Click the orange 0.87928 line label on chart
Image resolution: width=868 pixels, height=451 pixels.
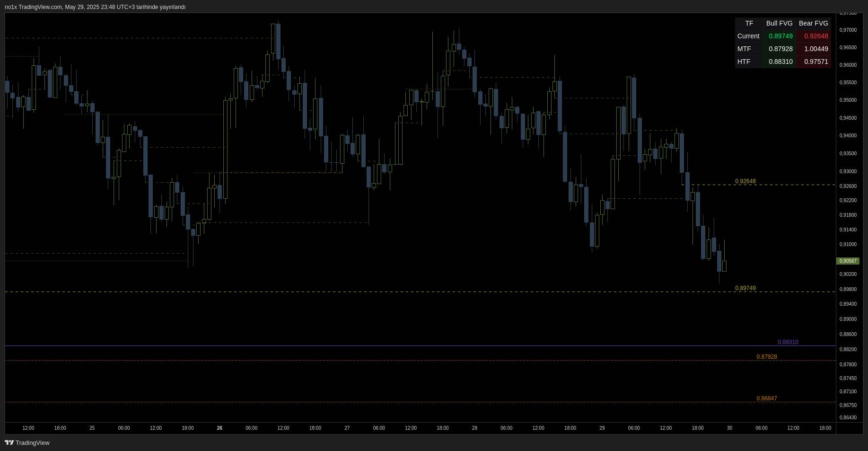pos(767,357)
